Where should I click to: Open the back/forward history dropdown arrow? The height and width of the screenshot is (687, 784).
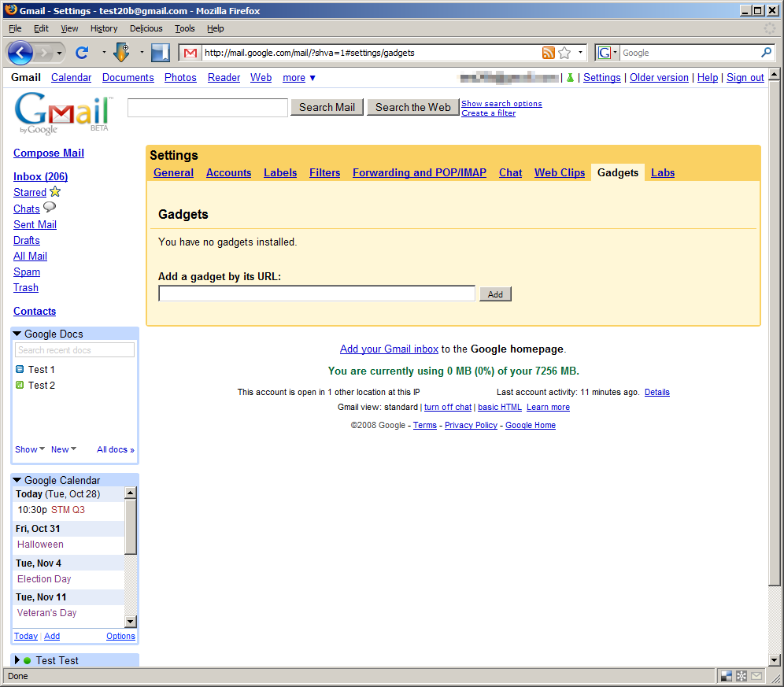[x=59, y=53]
